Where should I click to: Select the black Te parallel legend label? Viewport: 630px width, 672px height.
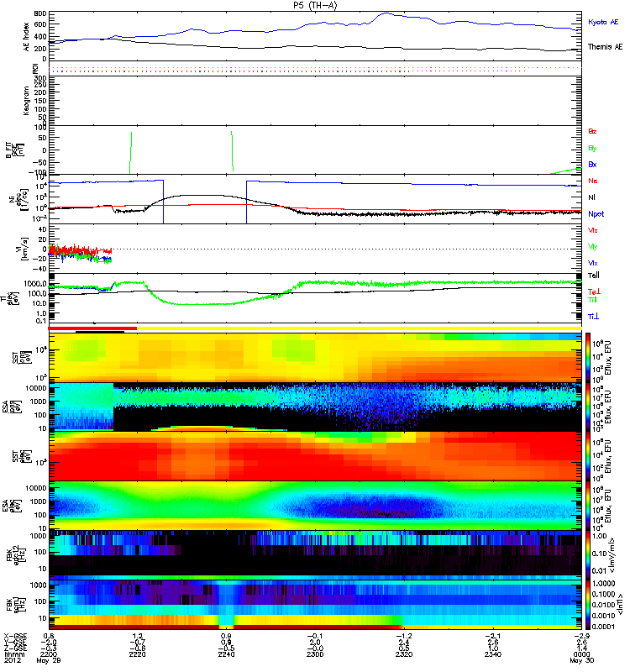594,276
